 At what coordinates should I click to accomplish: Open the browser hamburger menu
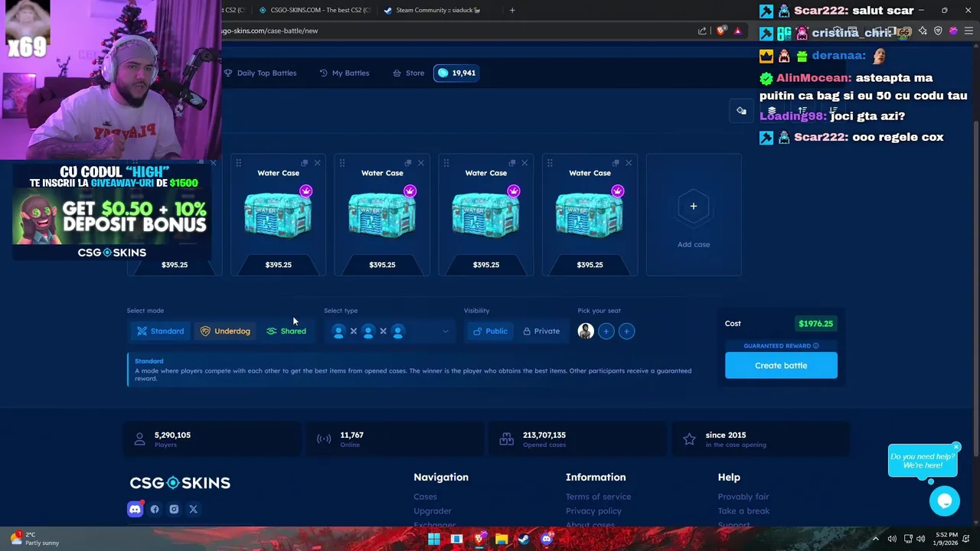pos(969,31)
